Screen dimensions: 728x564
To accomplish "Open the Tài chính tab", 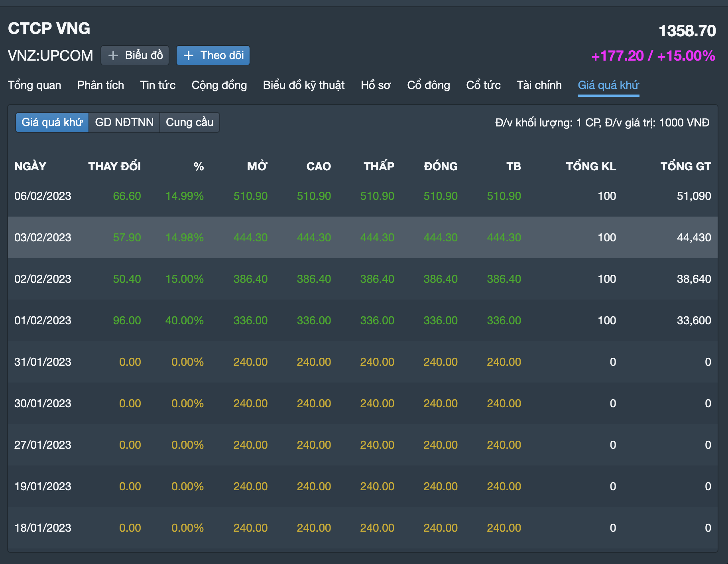I will (539, 85).
